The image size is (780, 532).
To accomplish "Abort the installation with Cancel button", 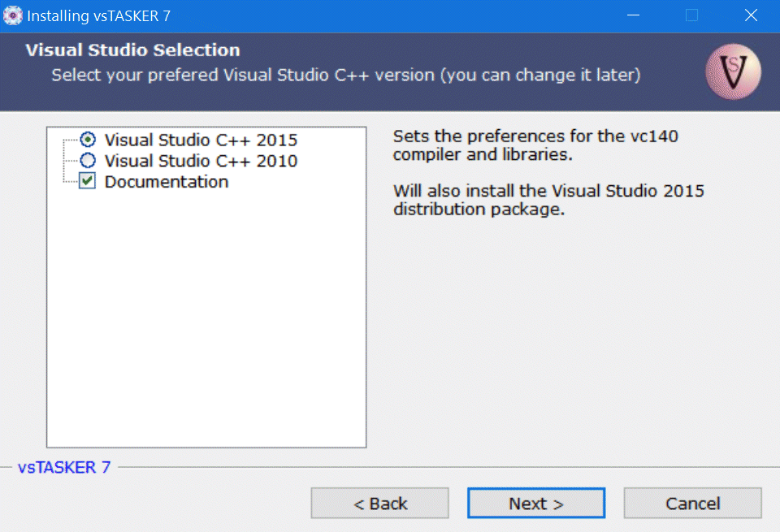I will (692, 504).
